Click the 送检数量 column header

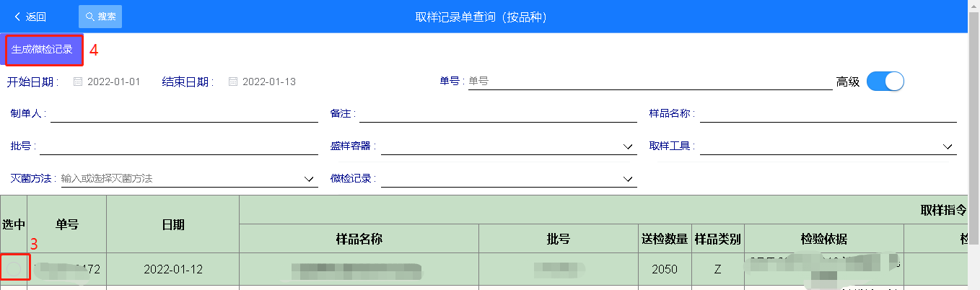click(664, 239)
